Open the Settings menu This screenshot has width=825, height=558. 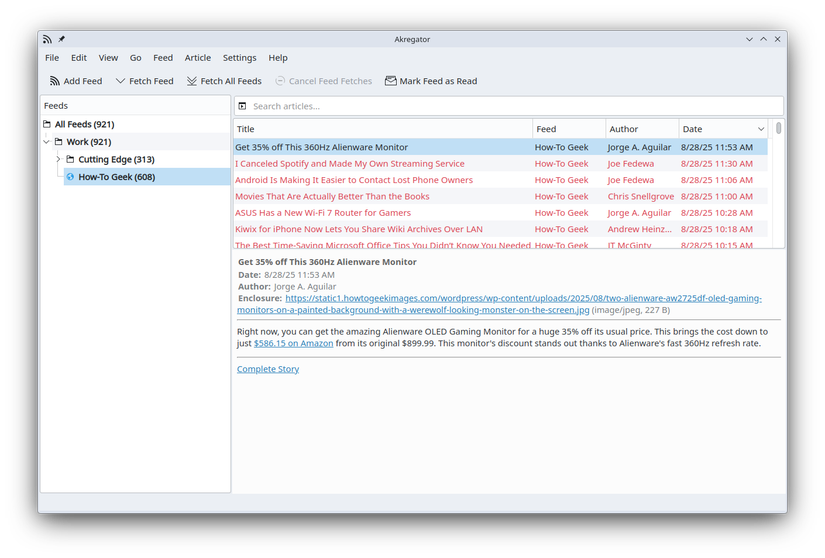tap(239, 58)
